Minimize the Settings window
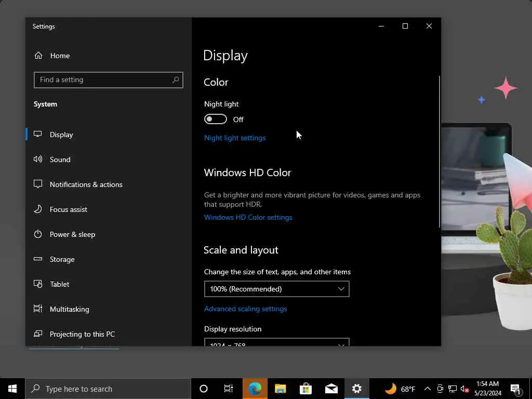The image size is (532, 399). pos(381,26)
